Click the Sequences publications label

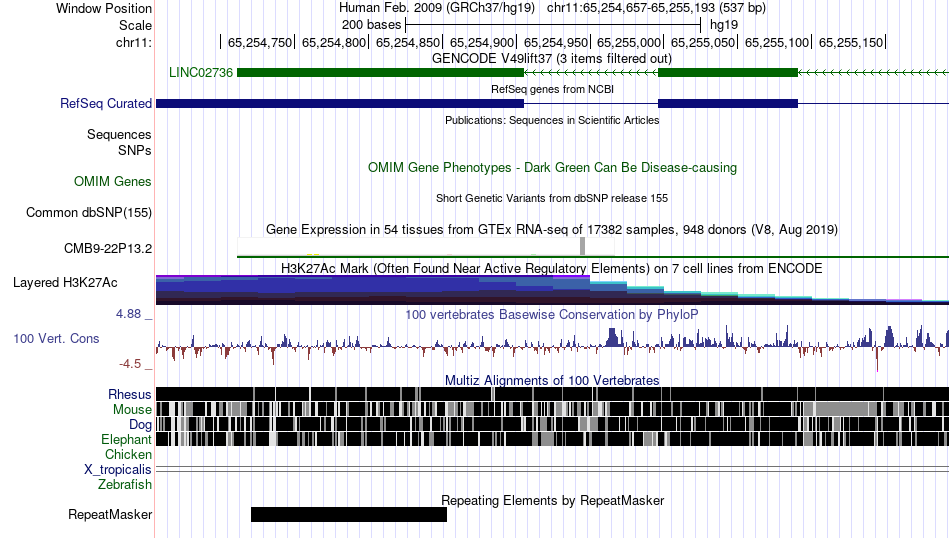119,134
